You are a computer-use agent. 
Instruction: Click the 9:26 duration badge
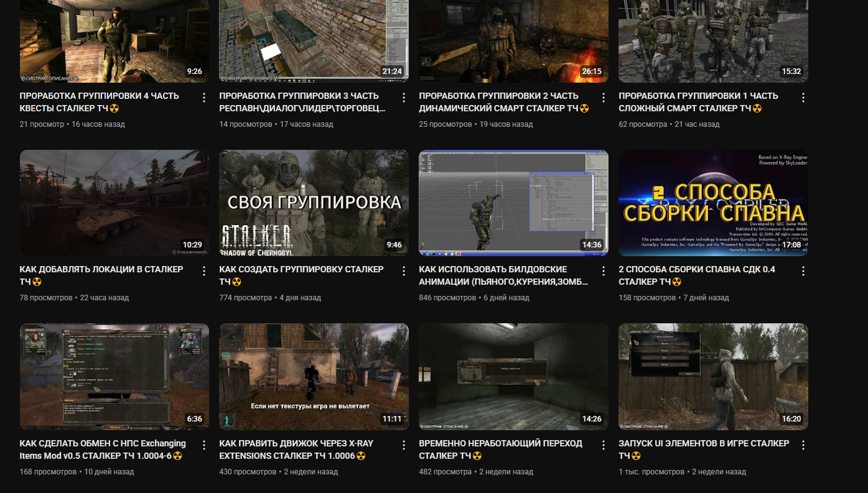(x=195, y=71)
